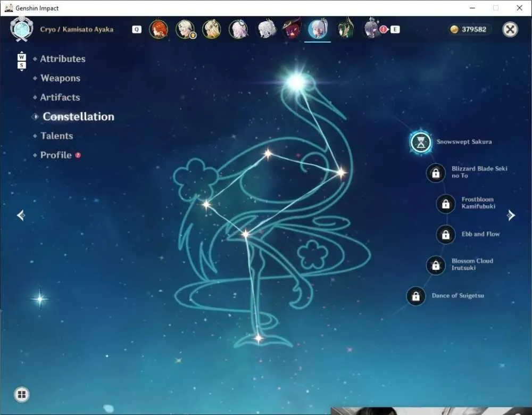Select the locked Blizzard Blade Seki no To node
This screenshot has height=415, width=532.
(x=436, y=173)
